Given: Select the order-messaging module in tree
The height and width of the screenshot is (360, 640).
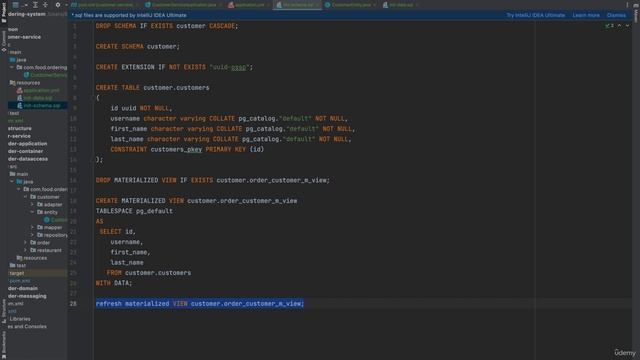Looking at the screenshot, I should point(27,296).
